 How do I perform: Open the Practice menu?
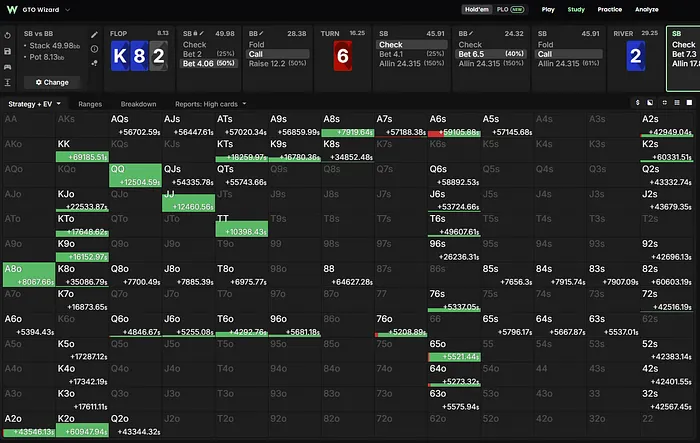609,9
